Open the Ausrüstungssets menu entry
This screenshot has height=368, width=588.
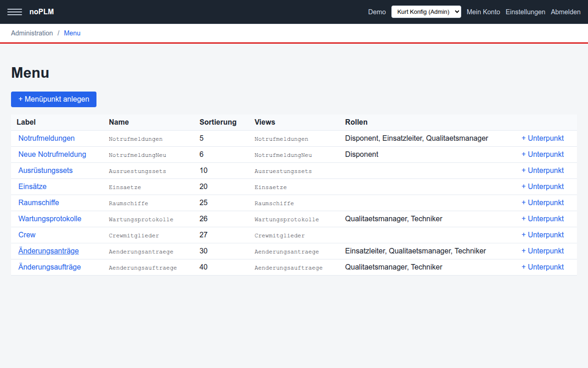(45, 170)
